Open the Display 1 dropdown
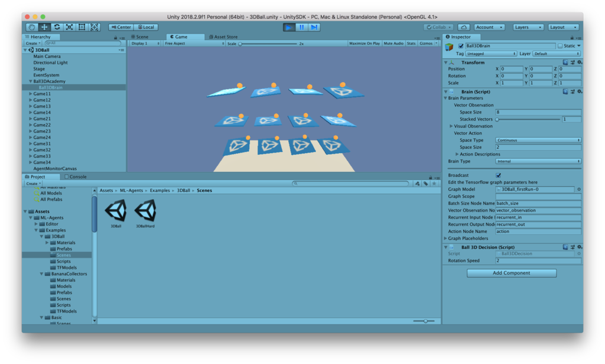The width and height of the screenshot is (605, 364). click(x=145, y=44)
